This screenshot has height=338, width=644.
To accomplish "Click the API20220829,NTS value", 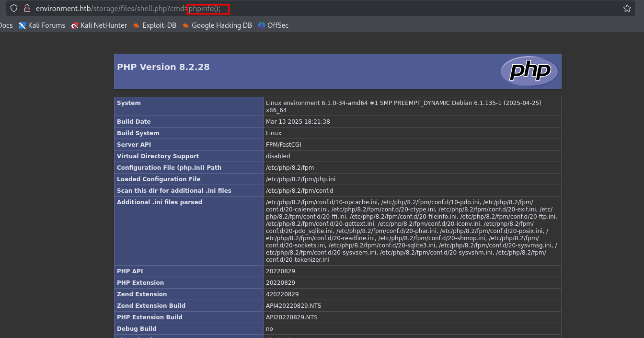I will click(x=292, y=317).
